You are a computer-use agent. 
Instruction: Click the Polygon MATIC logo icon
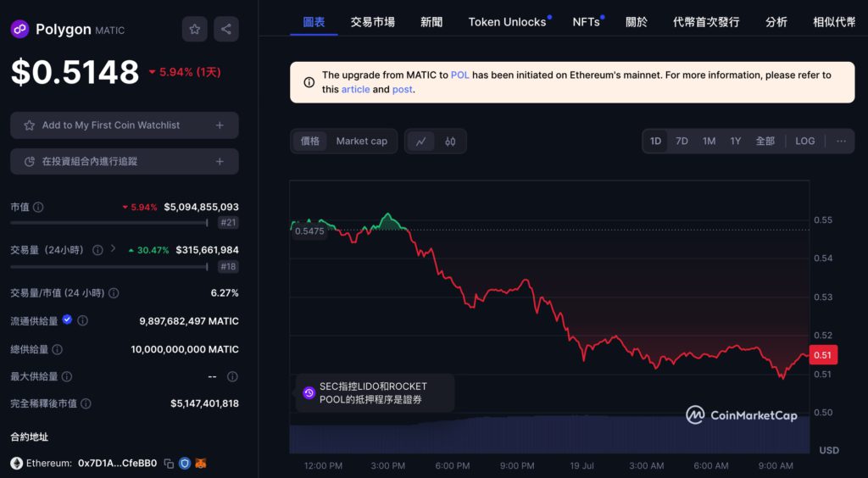pyautogui.click(x=20, y=29)
